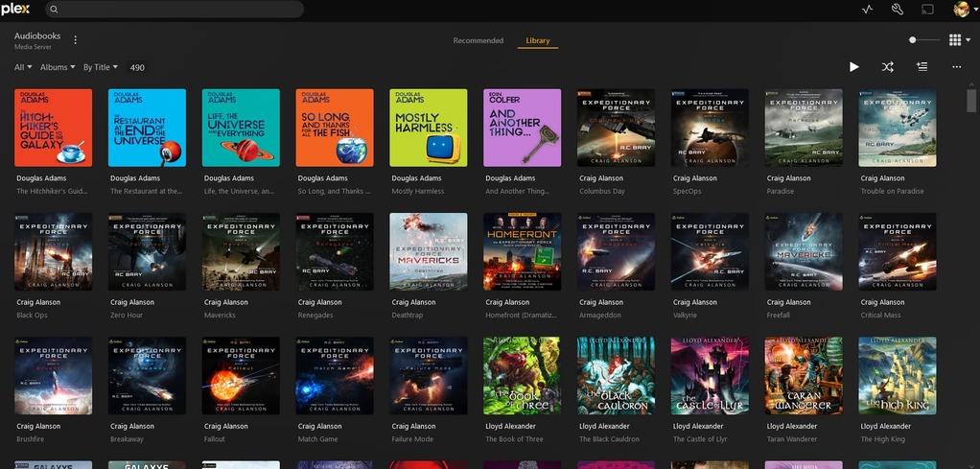Viewport: 980px width, 469px height.
Task: Add library to playlist icon
Action: (x=922, y=67)
